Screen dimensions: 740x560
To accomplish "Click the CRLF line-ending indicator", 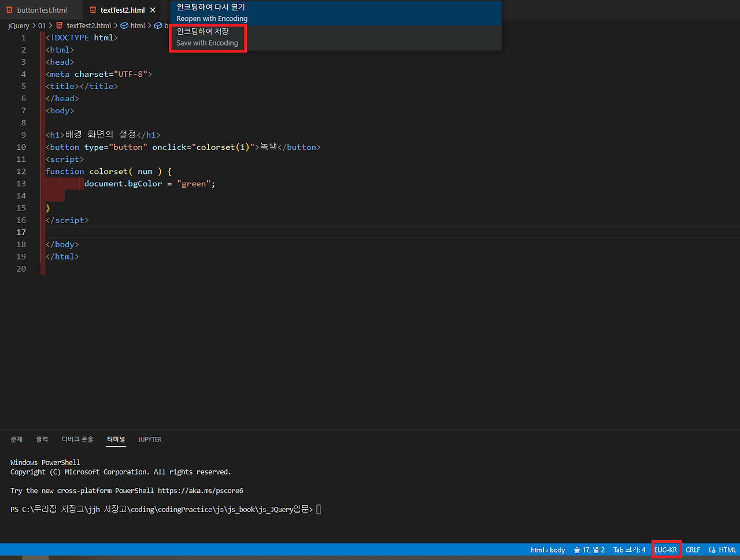I will click(693, 550).
